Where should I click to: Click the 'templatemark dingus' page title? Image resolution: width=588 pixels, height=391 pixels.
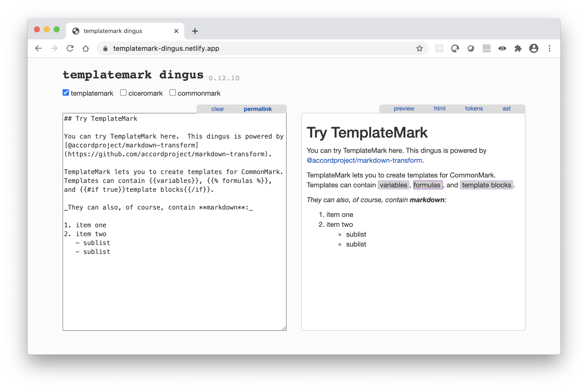[133, 75]
